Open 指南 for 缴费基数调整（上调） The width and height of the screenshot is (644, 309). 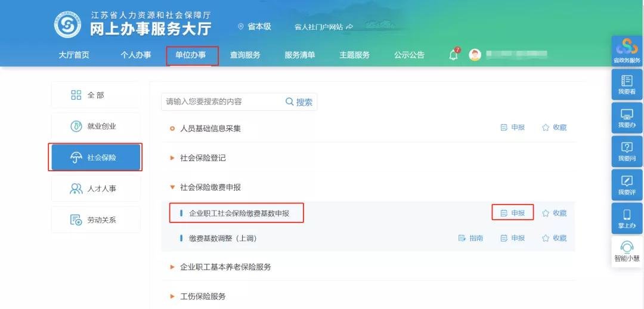[x=470, y=238]
